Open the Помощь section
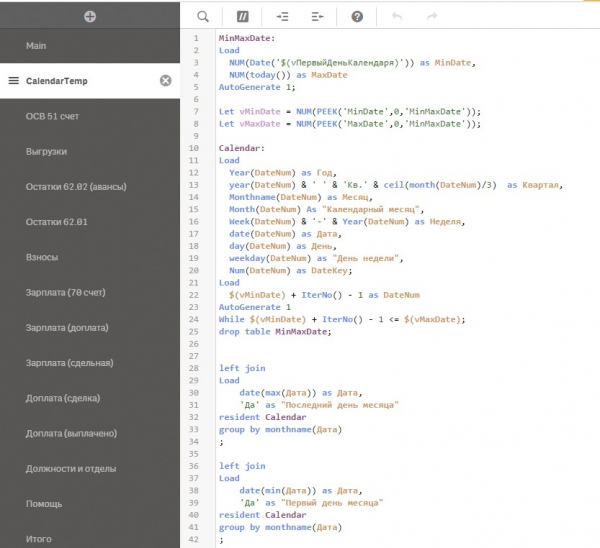The width and height of the screenshot is (600, 548). (x=44, y=503)
